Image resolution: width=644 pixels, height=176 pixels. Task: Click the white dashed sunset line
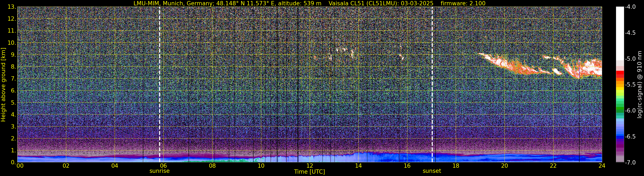432,85
